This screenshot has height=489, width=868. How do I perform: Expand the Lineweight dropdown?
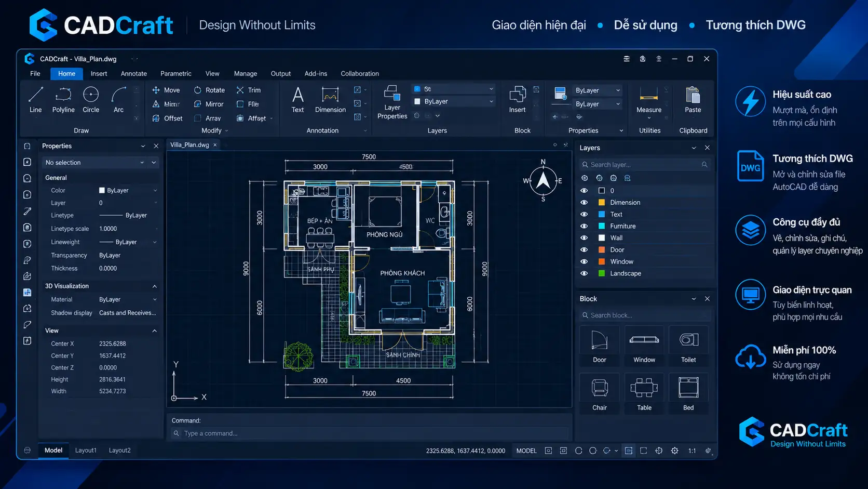click(155, 242)
